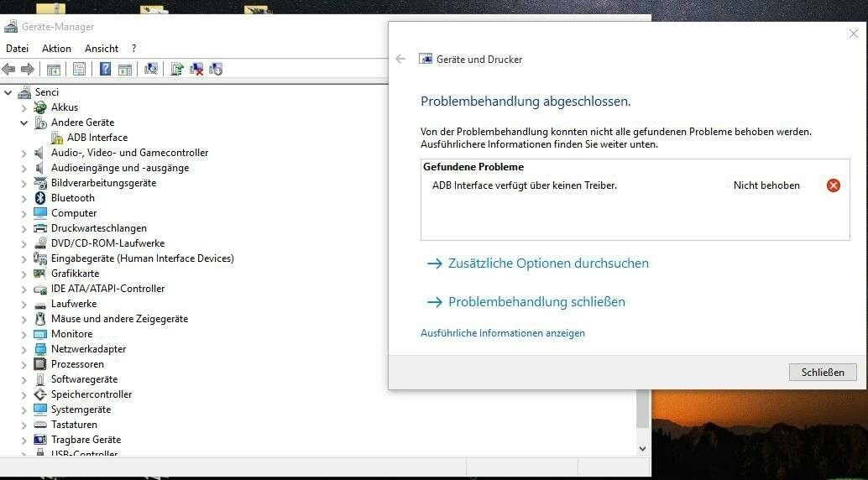Click the Tastaturen keyboard icon
The width and height of the screenshot is (868, 480).
click(x=39, y=425)
